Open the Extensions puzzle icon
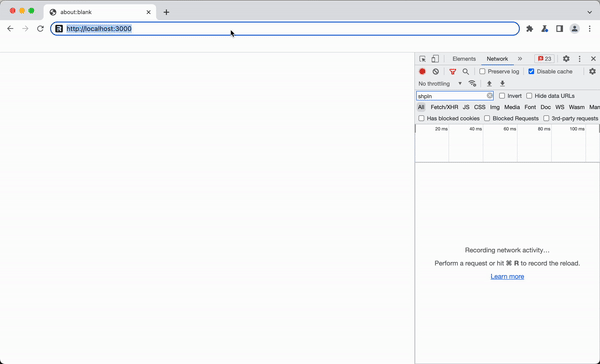The image size is (600, 364). click(x=530, y=29)
